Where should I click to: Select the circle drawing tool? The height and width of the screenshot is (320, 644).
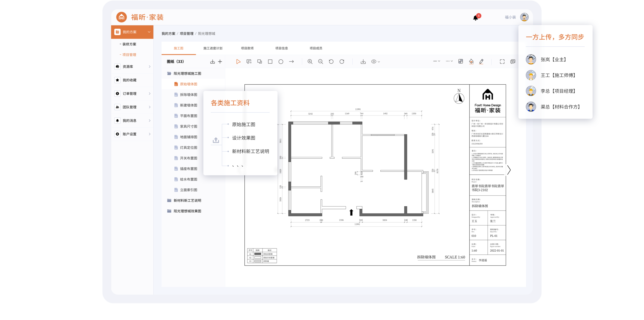pos(281,61)
